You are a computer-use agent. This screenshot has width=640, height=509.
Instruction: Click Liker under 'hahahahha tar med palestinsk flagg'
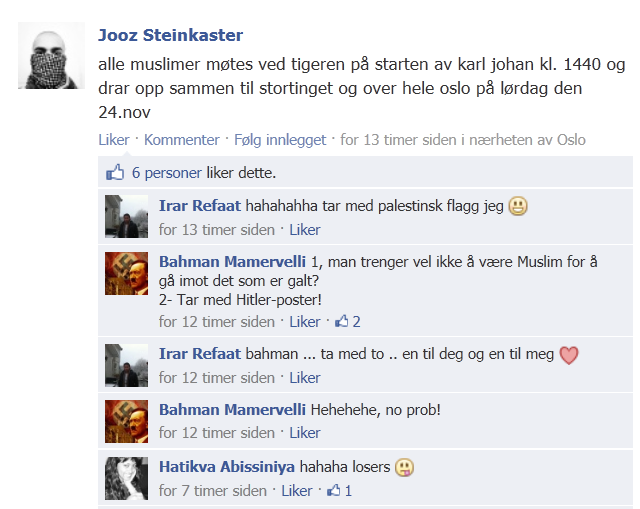point(305,230)
